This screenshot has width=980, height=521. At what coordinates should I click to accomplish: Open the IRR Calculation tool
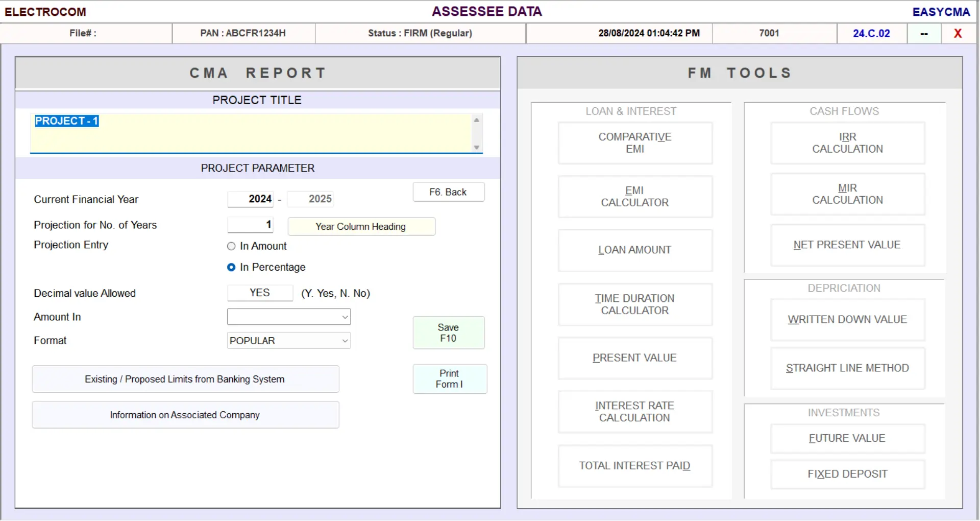tap(847, 143)
